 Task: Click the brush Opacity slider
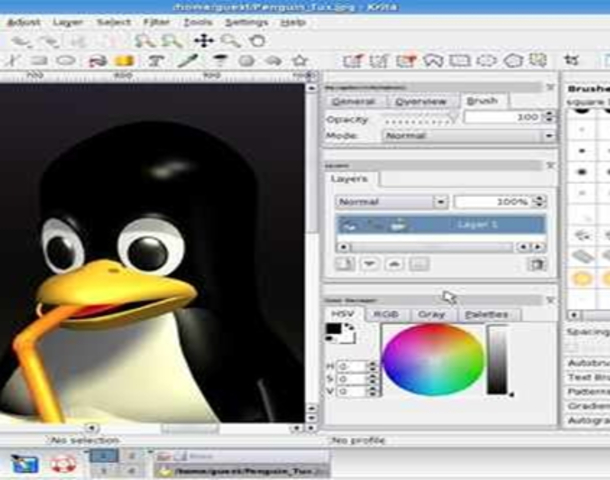coord(421,119)
